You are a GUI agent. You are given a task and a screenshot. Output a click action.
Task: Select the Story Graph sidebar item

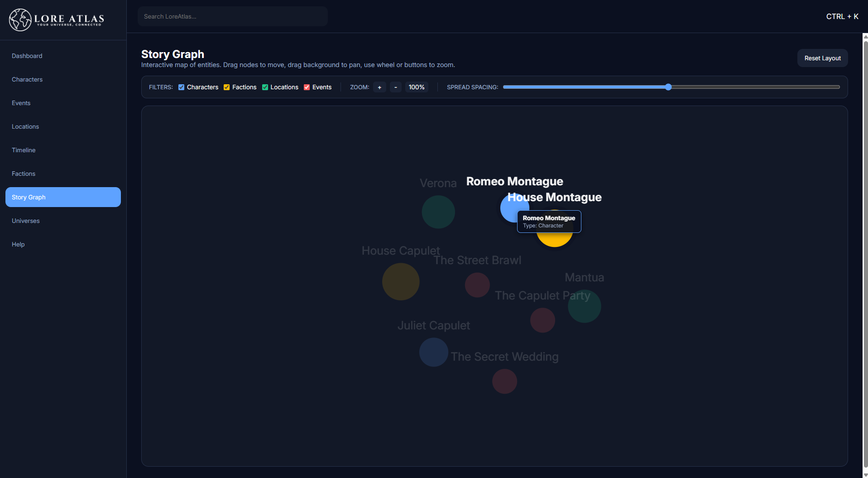click(x=63, y=197)
